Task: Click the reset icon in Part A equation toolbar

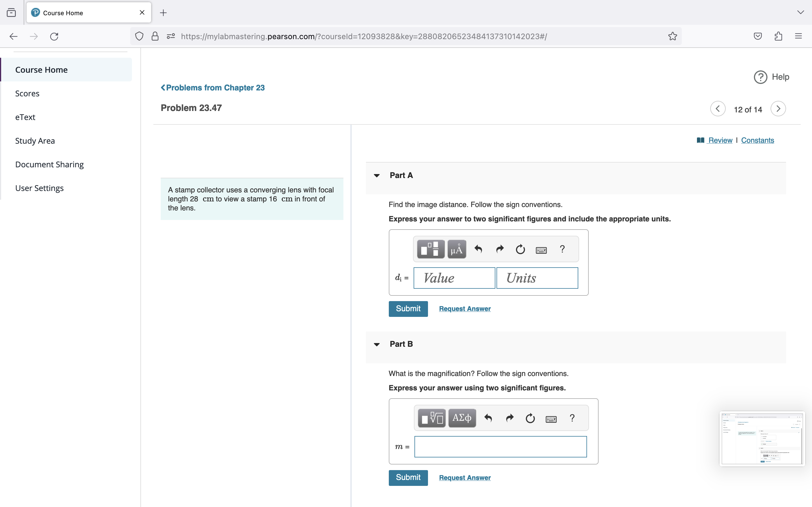Action: (520, 249)
